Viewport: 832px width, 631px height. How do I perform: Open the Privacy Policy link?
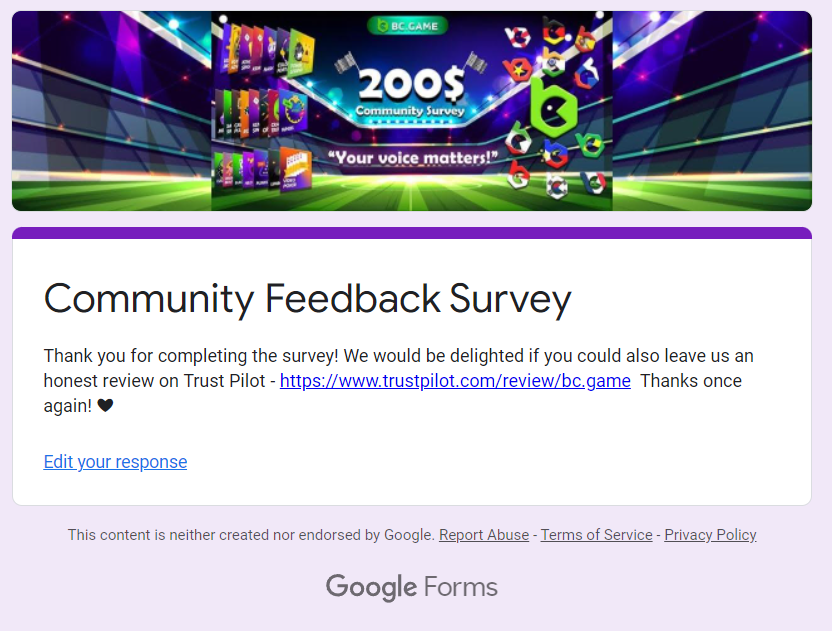click(710, 535)
